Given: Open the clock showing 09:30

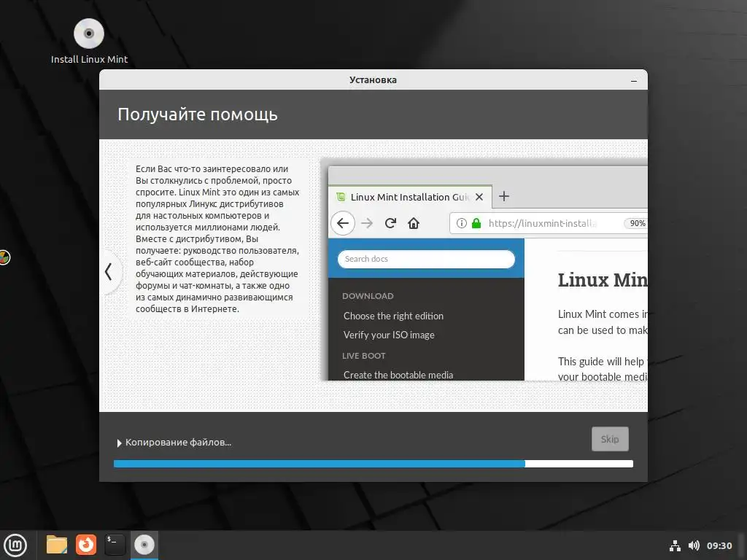Looking at the screenshot, I should coord(719,545).
